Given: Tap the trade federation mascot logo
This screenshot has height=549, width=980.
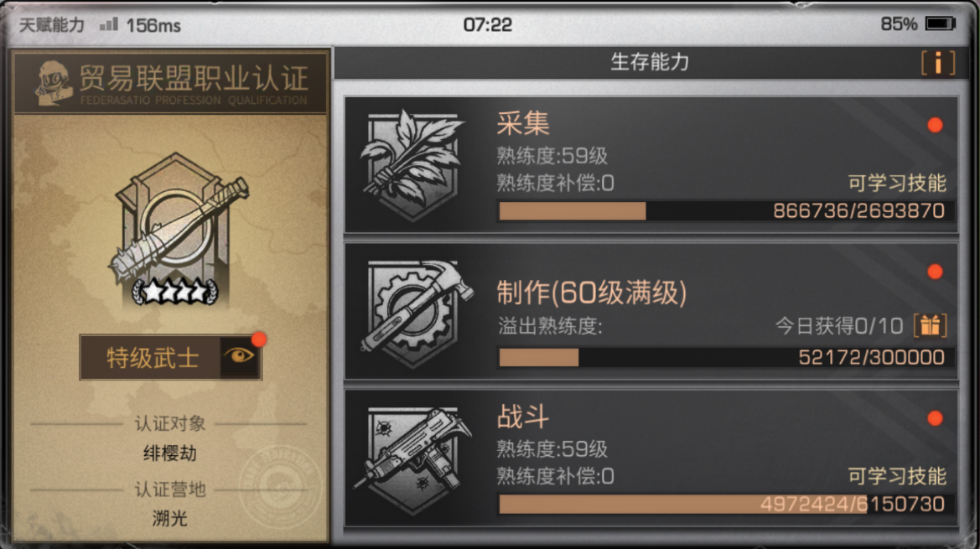Looking at the screenshot, I should 53,82.
